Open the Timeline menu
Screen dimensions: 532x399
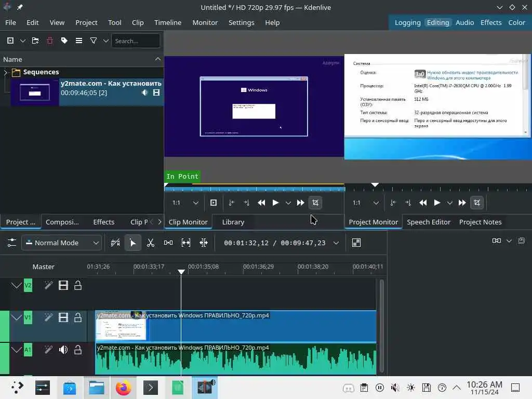(168, 22)
